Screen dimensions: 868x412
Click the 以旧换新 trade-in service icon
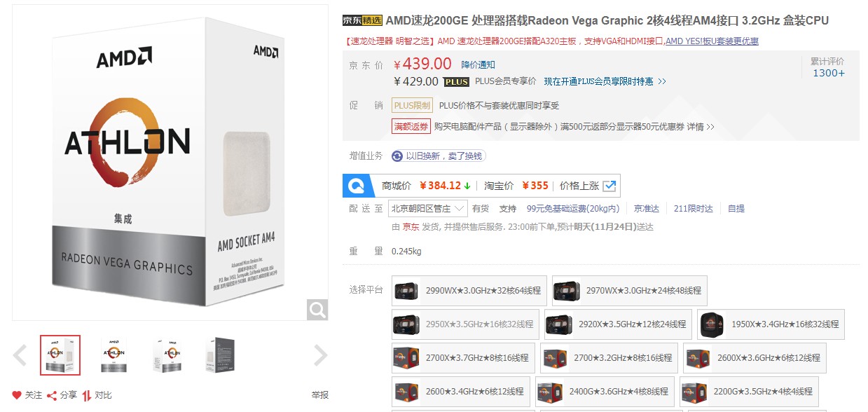coord(397,156)
